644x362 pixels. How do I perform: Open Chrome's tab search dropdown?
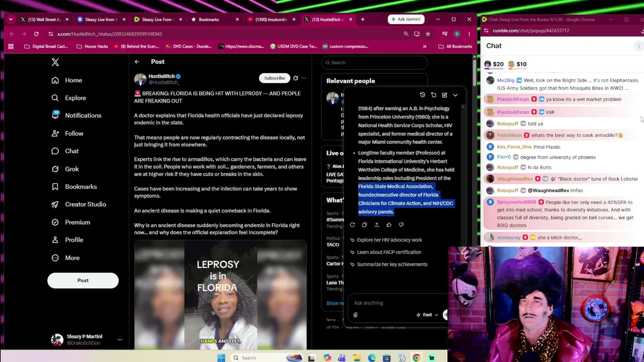[11, 20]
